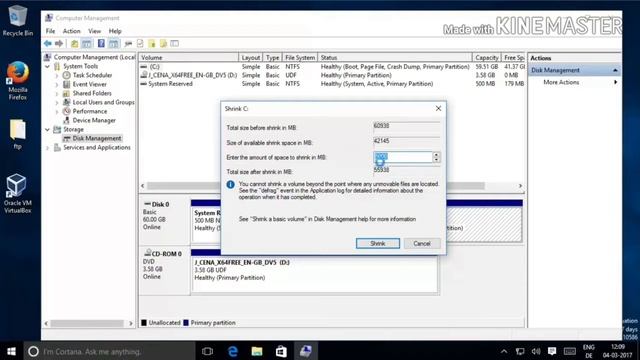Image resolution: width=640 pixels, height=360 pixels.
Task: Click the Forward arrow in the toolbar
Action: coord(59,43)
